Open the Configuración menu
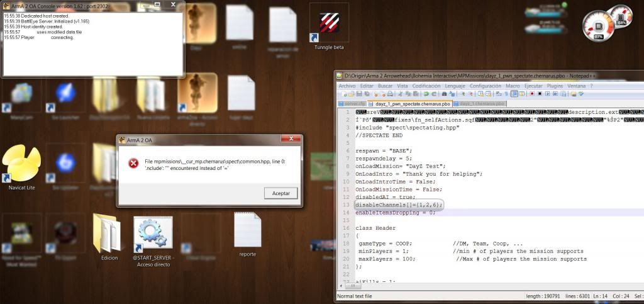This screenshot has height=304, width=644. 486,86
